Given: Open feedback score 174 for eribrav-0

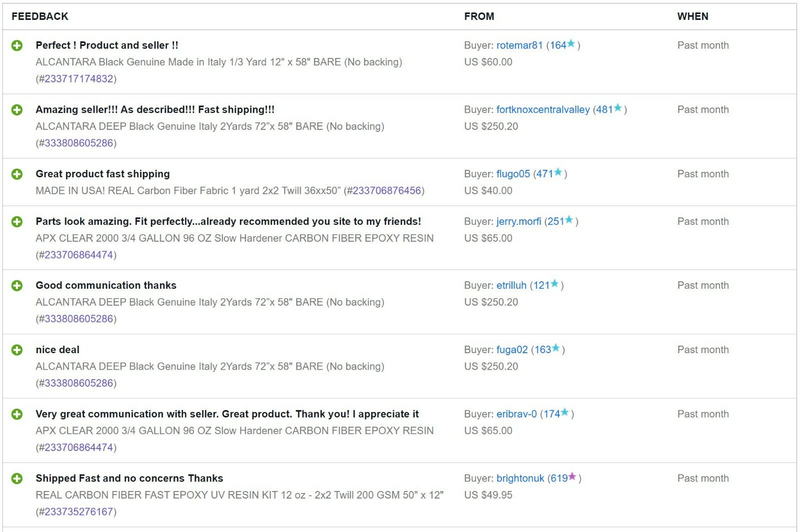Looking at the screenshot, I should 551,414.
